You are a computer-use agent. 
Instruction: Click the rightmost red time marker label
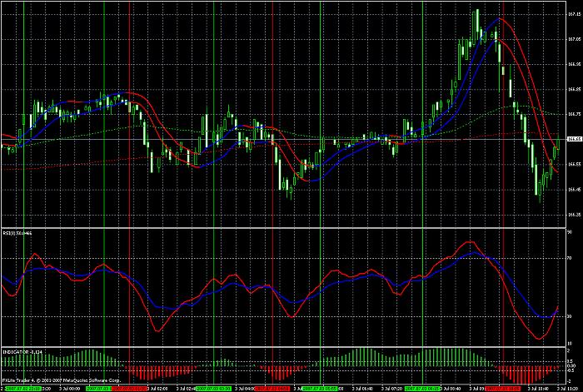(503, 389)
